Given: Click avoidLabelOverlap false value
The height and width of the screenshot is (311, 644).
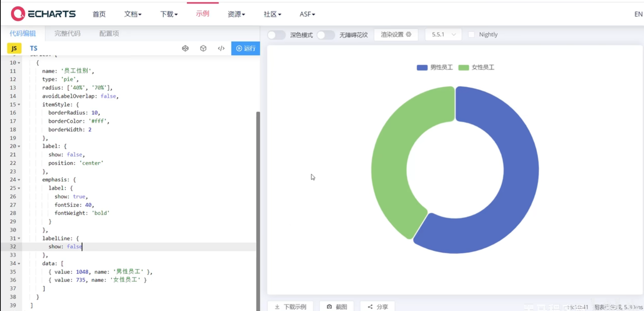Looking at the screenshot, I should coord(108,96).
